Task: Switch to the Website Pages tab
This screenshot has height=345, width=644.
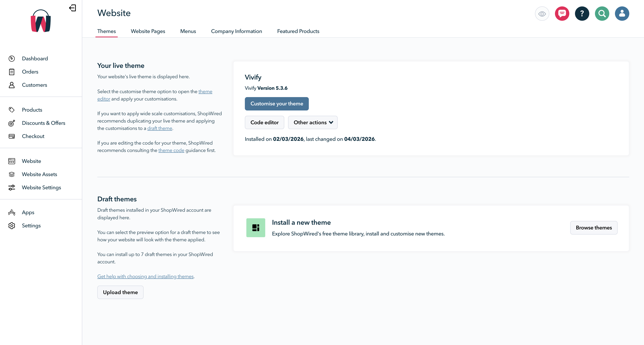Action: click(148, 31)
